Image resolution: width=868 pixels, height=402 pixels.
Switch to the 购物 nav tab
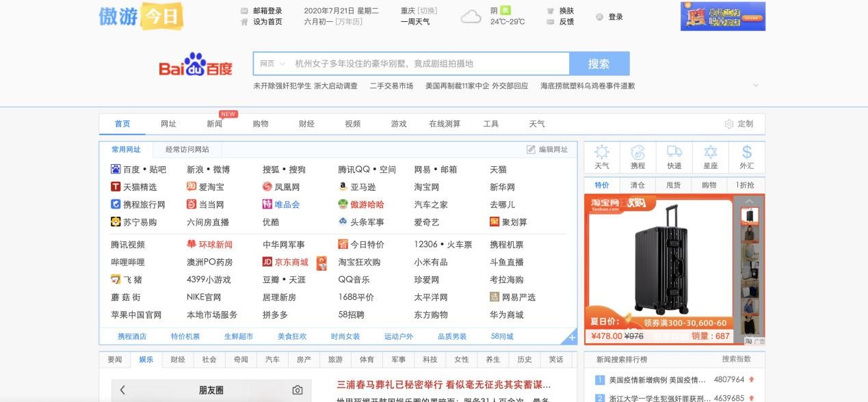coord(261,124)
